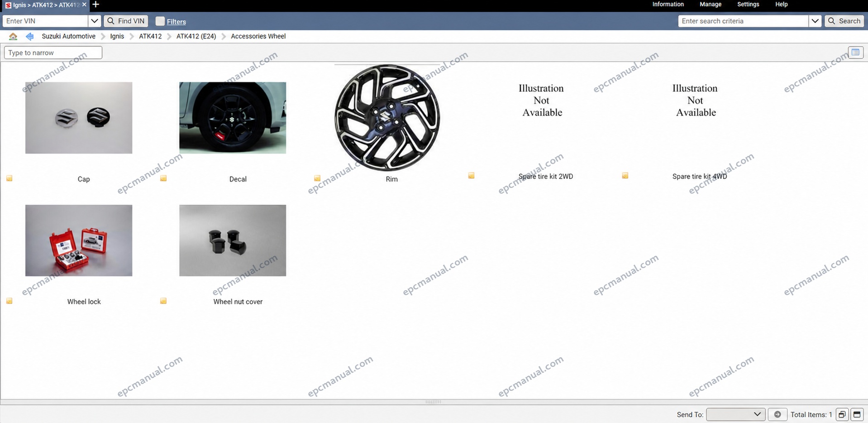This screenshot has height=423, width=868.
Task: Click the note icon beside Spare tire kit 4WD
Action: (625, 175)
